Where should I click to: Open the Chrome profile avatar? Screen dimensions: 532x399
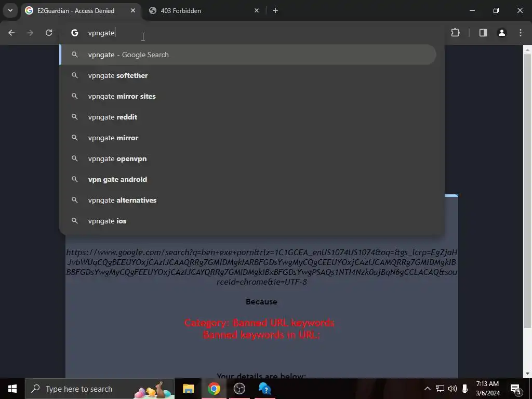click(x=501, y=33)
